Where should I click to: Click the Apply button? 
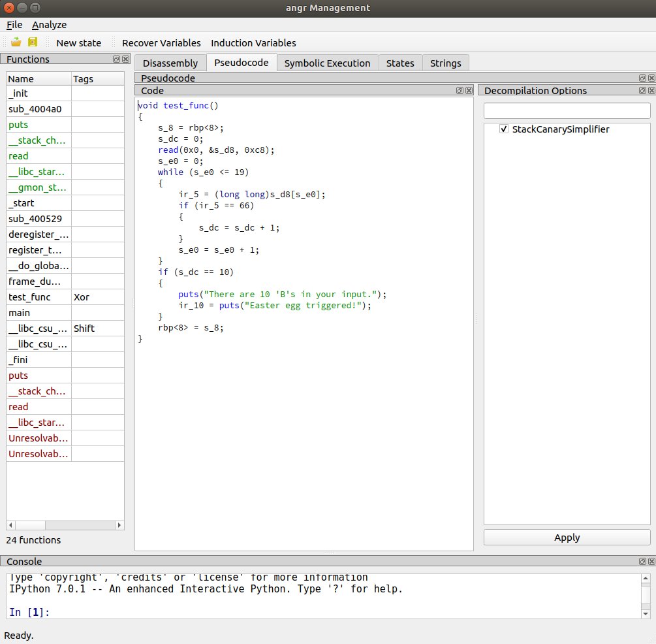(567, 538)
